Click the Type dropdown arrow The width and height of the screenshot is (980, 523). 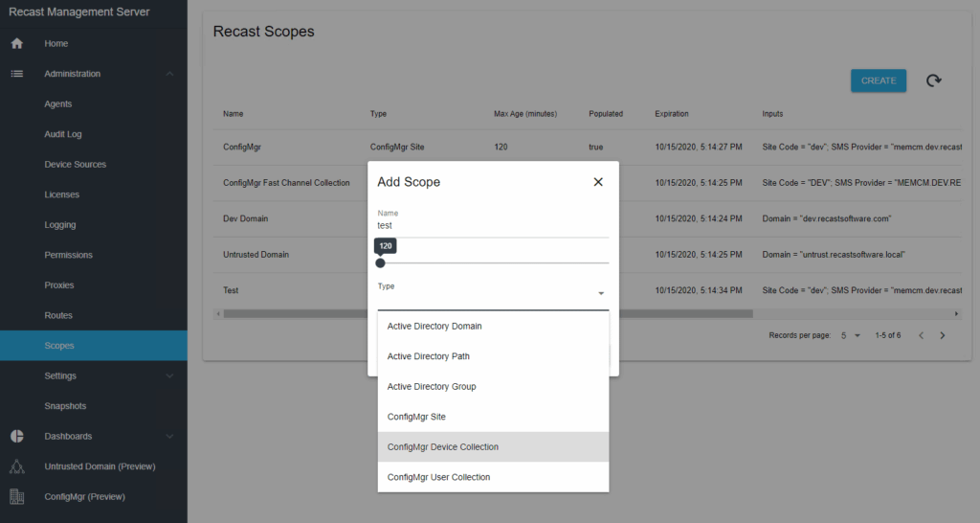[x=600, y=294]
